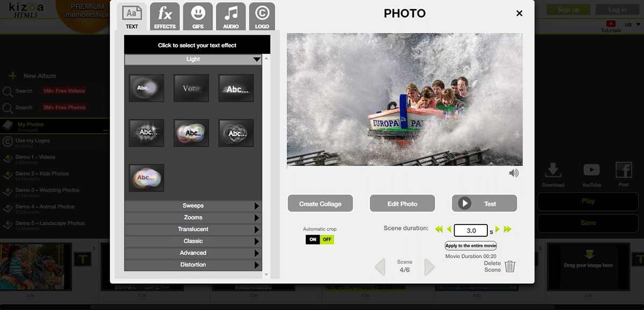Increase scene duration with double right arrows
Image resolution: width=644 pixels, height=310 pixels.
(508, 229)
